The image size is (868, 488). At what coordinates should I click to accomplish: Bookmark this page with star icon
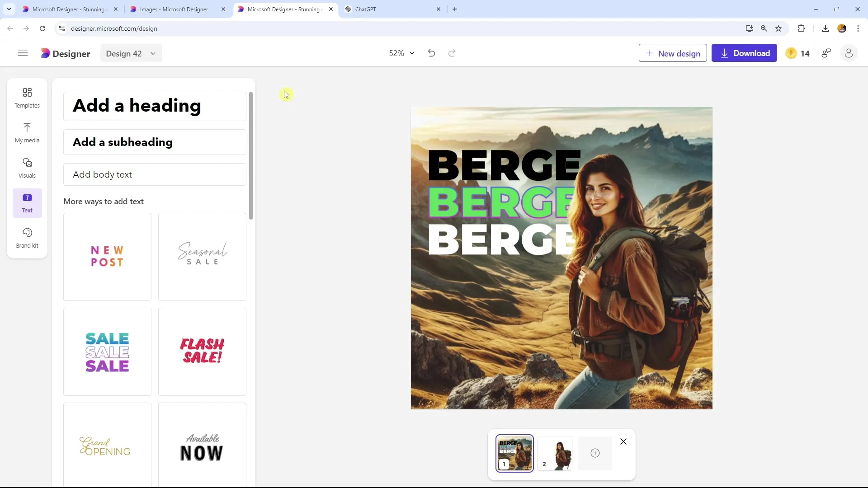[778, 28]
